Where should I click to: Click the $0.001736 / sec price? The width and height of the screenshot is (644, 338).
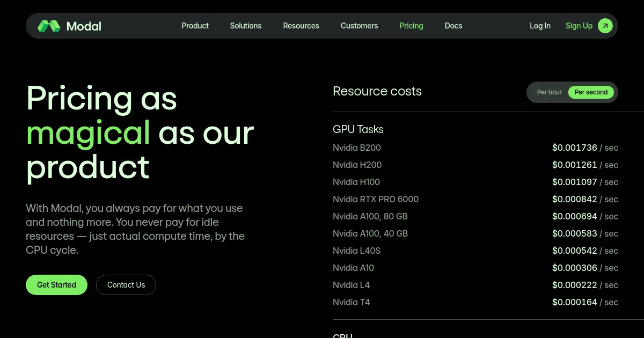585,148
